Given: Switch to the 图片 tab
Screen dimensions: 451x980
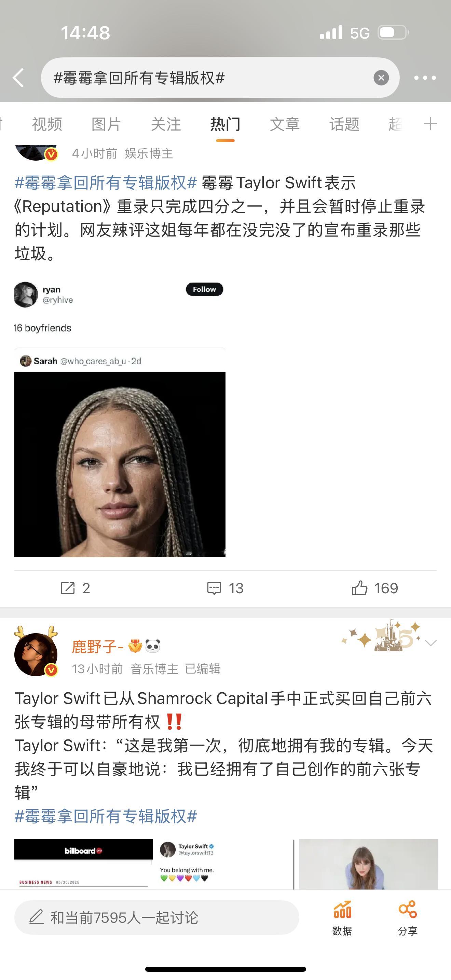Looking at the screenshot, I should click(x=106, y=124).
